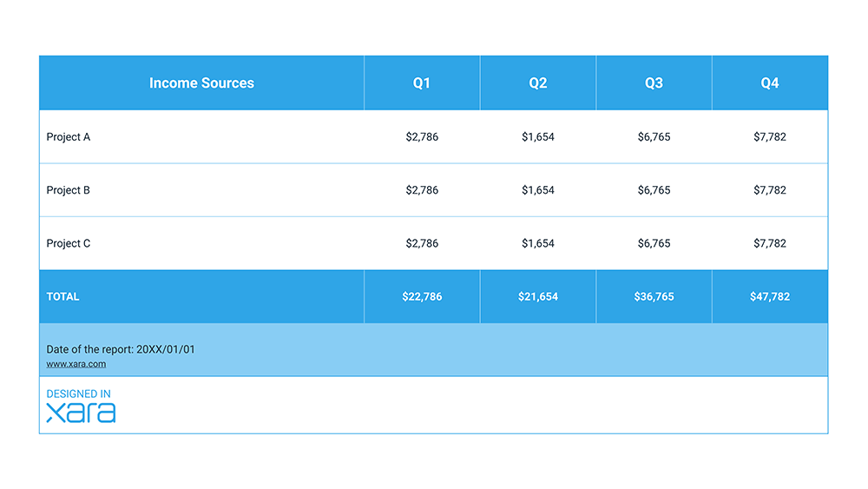Select Project C Q4 value $7,782

(x=770, y=243)
